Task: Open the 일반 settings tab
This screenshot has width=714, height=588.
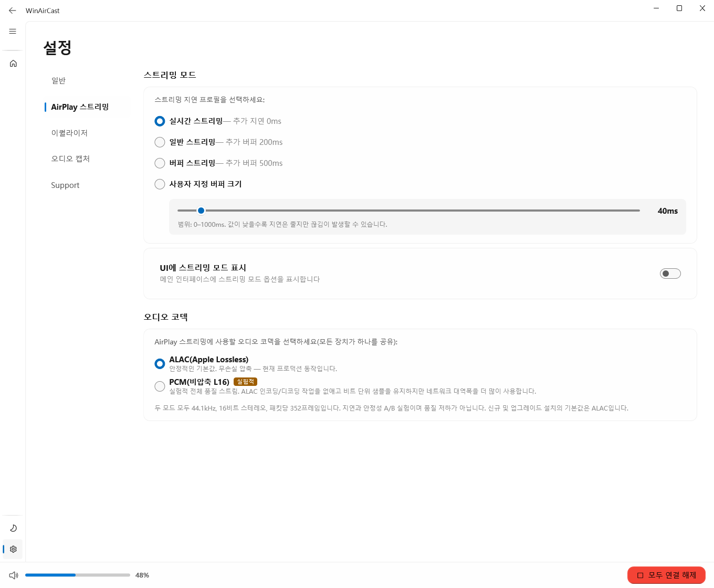Action: tap(58, 81)
